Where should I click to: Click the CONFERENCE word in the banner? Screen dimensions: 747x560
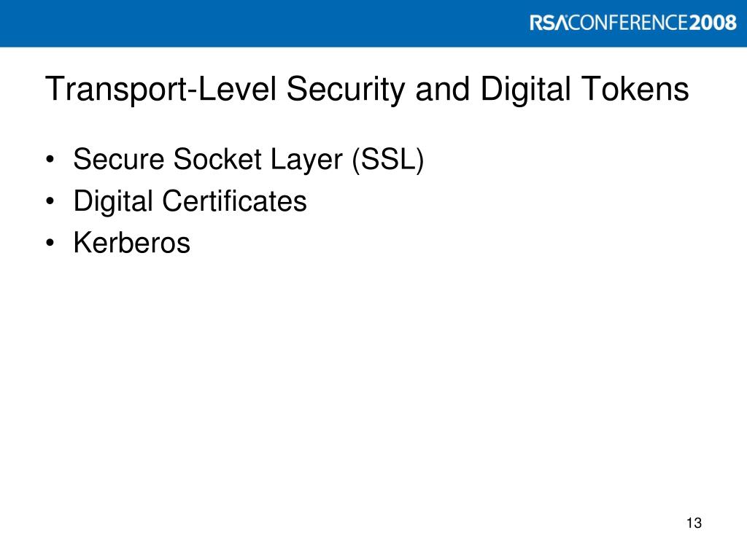(628, 23)
